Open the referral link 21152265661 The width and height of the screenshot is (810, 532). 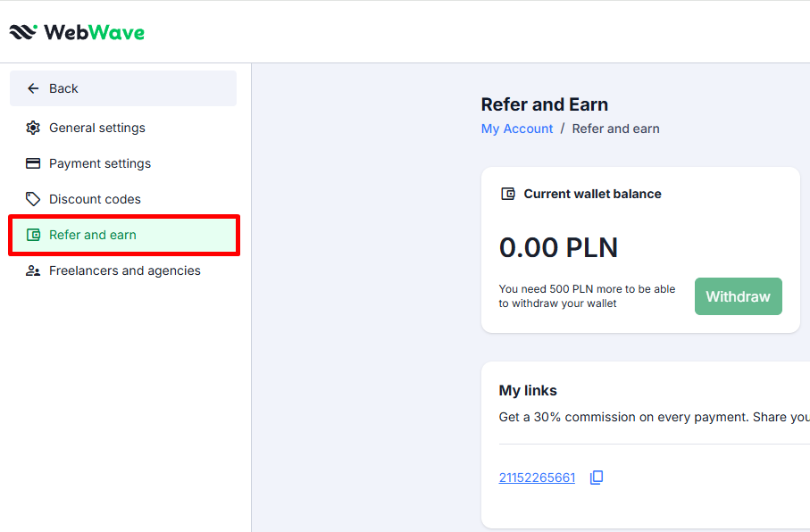537,478
